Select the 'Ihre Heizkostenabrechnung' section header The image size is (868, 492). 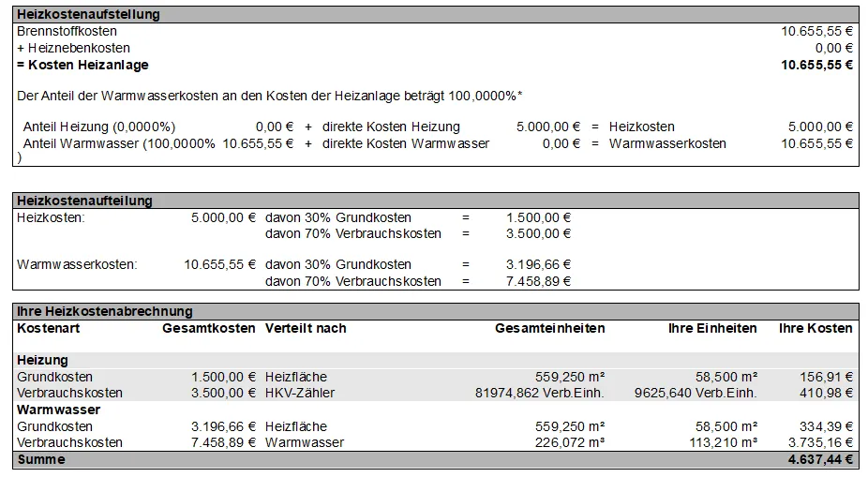(x=105, y=311)
